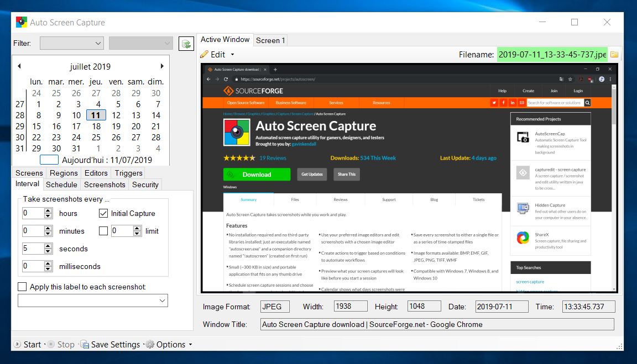Viewport: 637px width, 364px height.
Task: Switch to the Screen 1 tab
Action: (x=270, y=39)
